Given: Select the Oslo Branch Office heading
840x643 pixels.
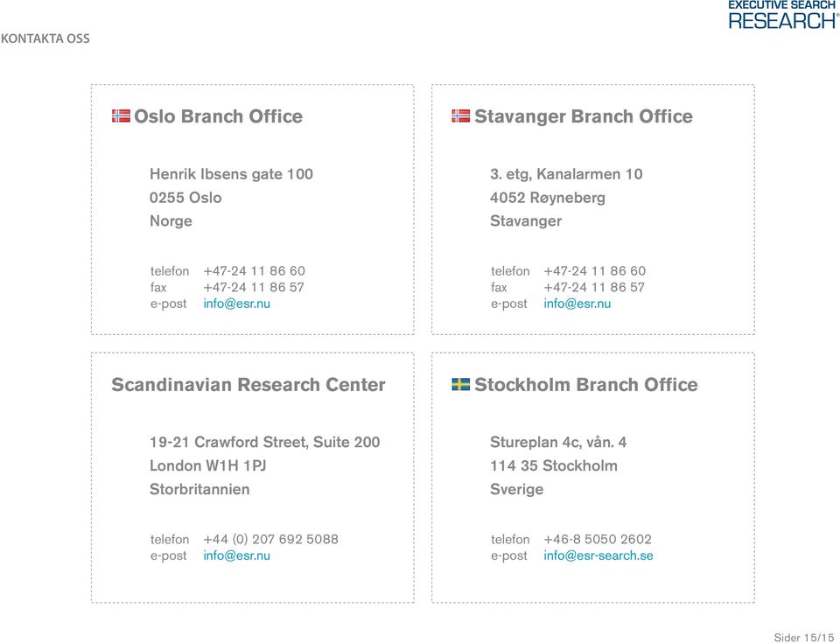Looking at the screenshot, I should coord(218,116).
